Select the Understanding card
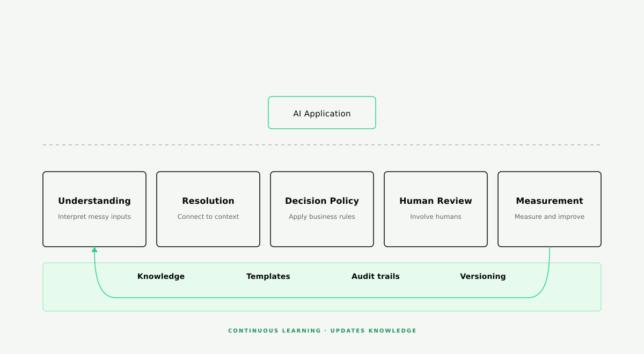Viewport: 644px width, 354px height. point(94,209)
